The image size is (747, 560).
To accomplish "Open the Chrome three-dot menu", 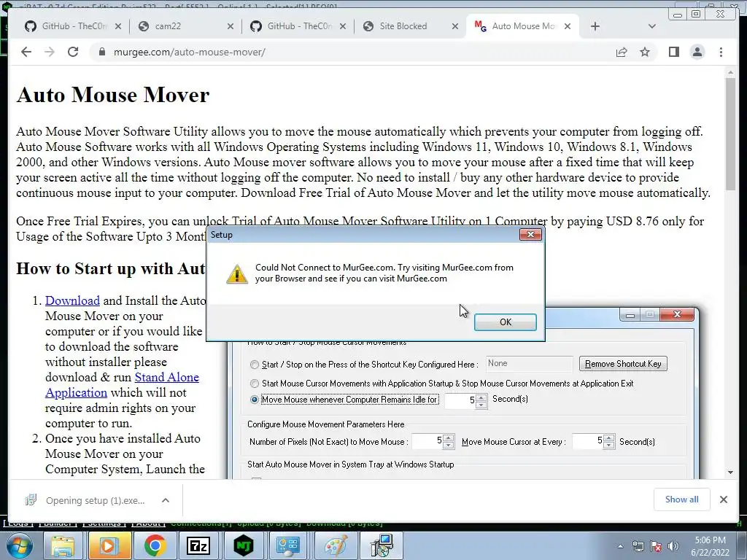I will point(721,52).
